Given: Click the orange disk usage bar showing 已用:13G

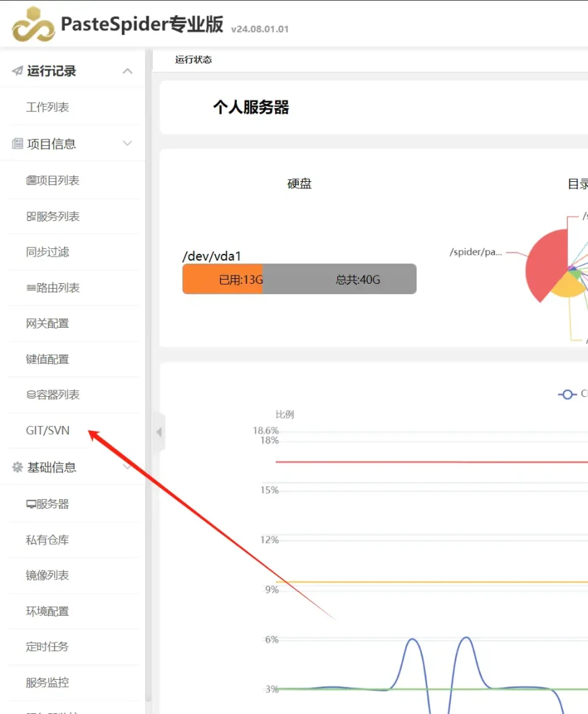Looking at the screenshot, I should (222, 279).
